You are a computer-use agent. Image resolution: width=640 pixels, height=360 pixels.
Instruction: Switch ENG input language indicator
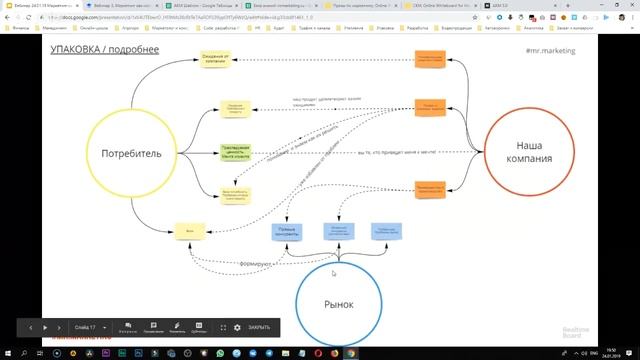pyautogui.click(x=594, y=353)
